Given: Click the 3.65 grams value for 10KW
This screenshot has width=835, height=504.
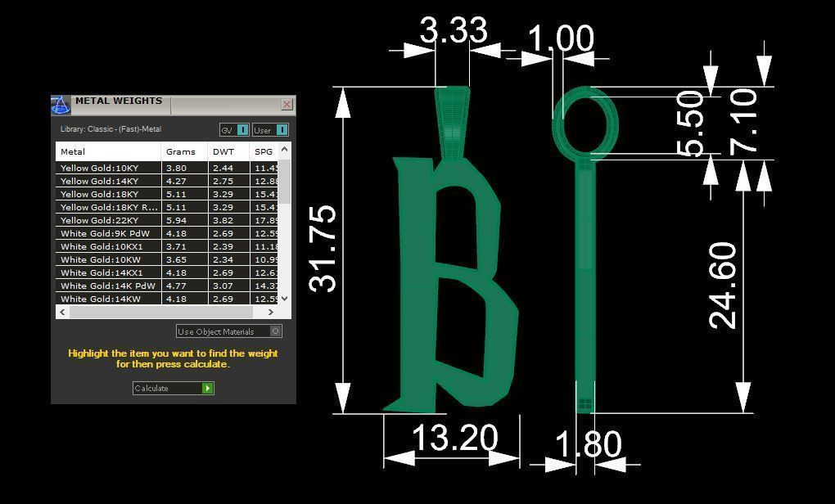Looking at the screenshot, I should coord(176,259).
